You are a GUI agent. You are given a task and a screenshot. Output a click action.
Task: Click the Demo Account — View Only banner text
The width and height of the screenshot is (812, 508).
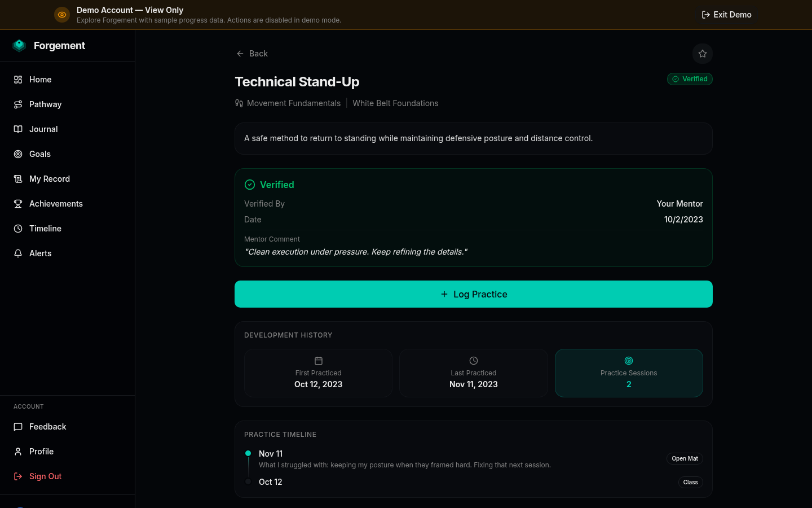[x=130, y=10]
